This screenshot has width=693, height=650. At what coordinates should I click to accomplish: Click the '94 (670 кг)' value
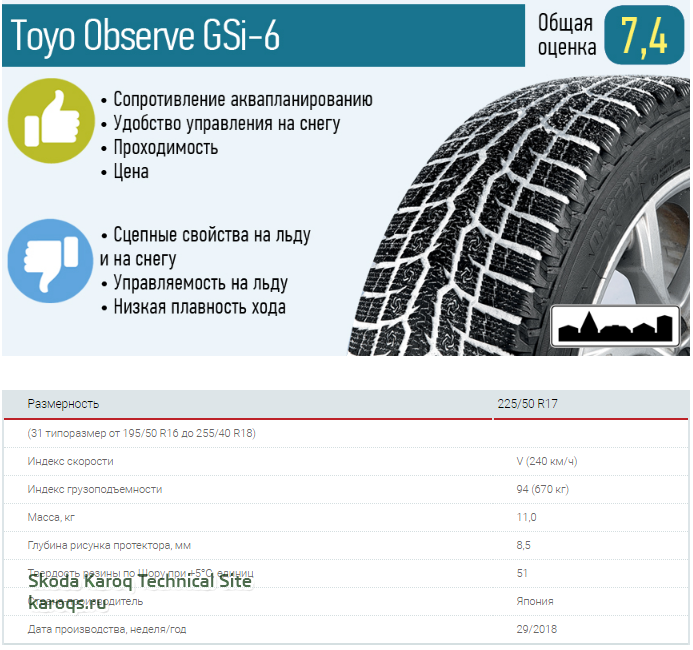[x=542, y=489]
